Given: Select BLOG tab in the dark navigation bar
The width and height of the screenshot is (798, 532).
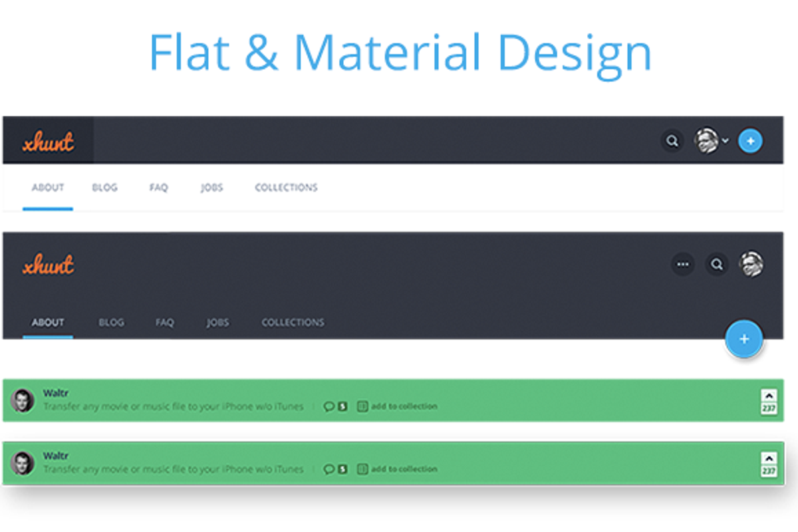Looking at the screenshot, I should [111, 323].
